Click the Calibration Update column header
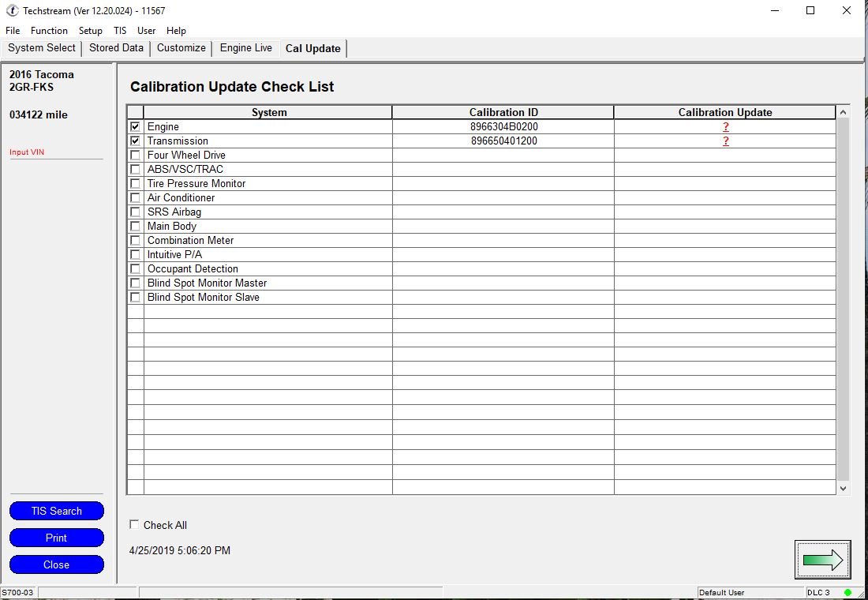Image resolution: width=868 pixels, height=600 pixels. (x=725, y=112)
